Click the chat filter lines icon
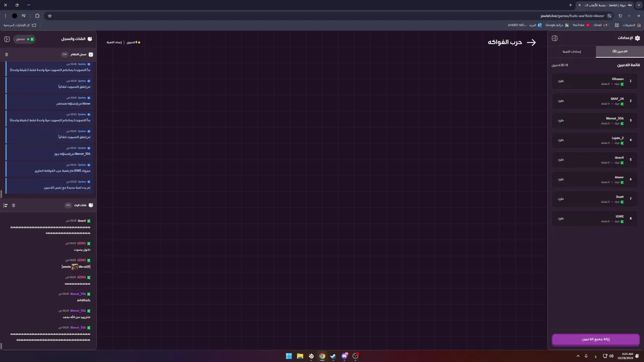The height and width of the screenshot is (362, 644). 6,205
